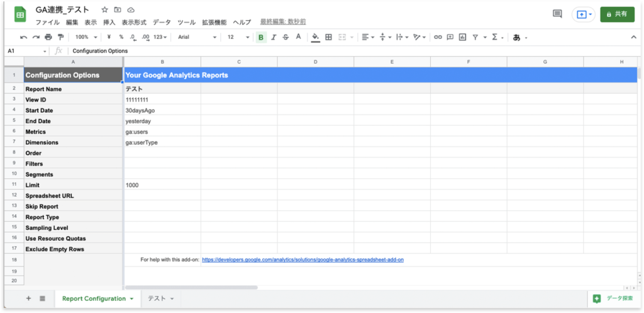Click the green 共有 share button
Viewport: 644px width, 313px height.
coord(617,14)
